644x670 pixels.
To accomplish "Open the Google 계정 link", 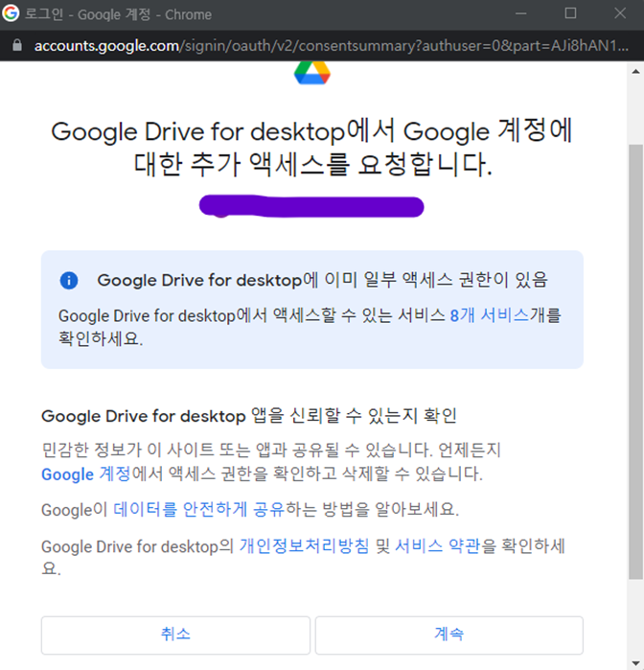I will [x=86, y=474].
